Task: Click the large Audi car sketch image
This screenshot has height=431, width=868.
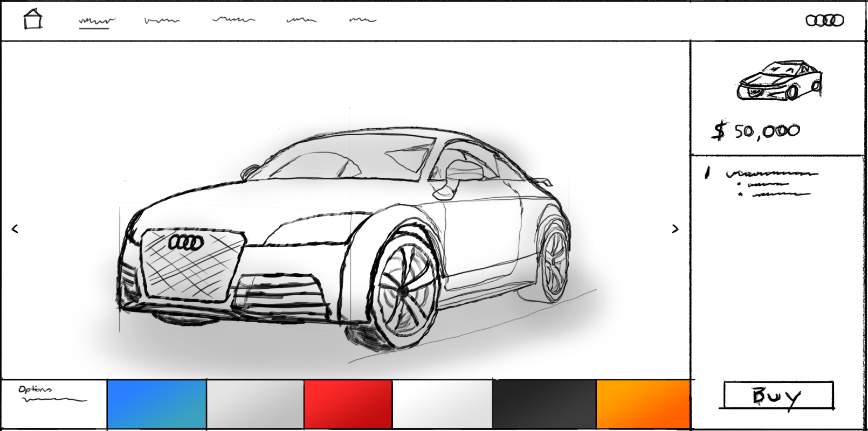Action: click(345, 240)
